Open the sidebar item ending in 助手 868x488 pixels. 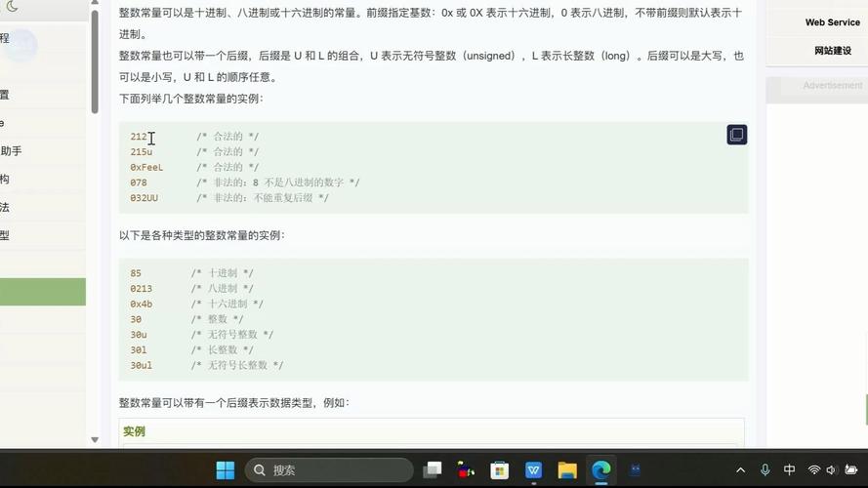click(x=11, y=151)
